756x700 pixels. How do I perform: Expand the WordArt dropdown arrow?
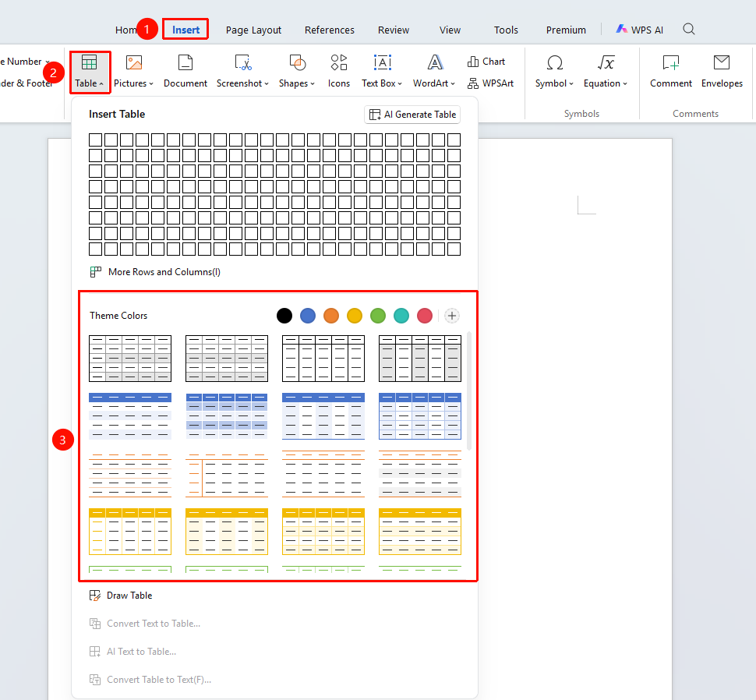(453, 84)
